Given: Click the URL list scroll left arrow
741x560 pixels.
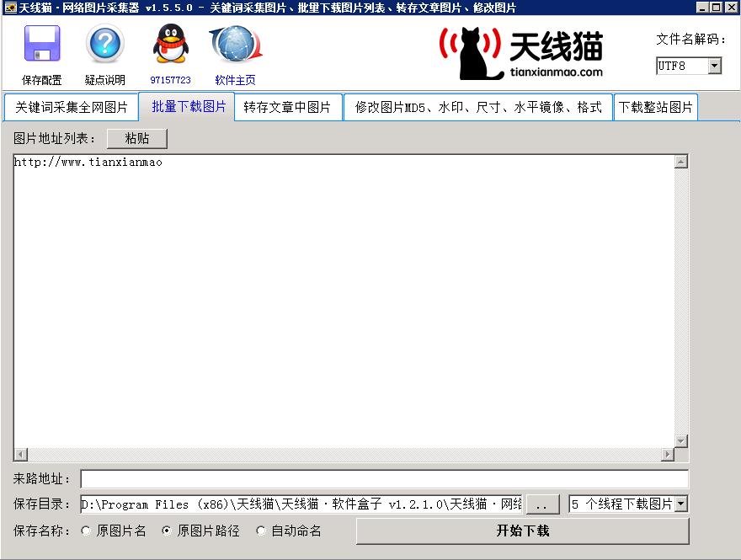Looking at the screenshot, I should point(20,455).
